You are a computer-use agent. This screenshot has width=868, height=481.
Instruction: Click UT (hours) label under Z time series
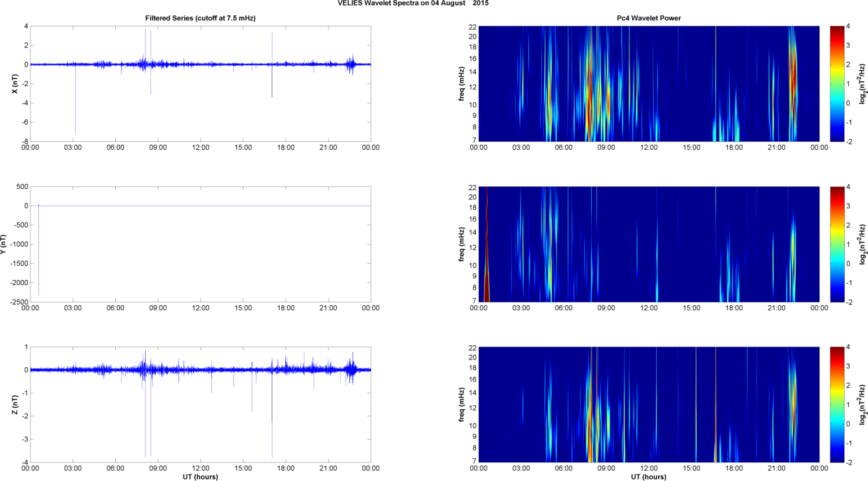point(200,476)
